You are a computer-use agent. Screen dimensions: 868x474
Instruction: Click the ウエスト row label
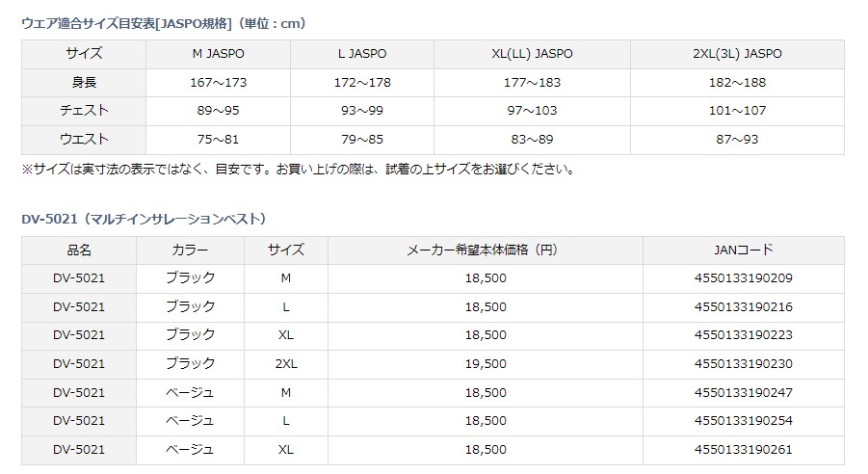(x=84, y=139)
